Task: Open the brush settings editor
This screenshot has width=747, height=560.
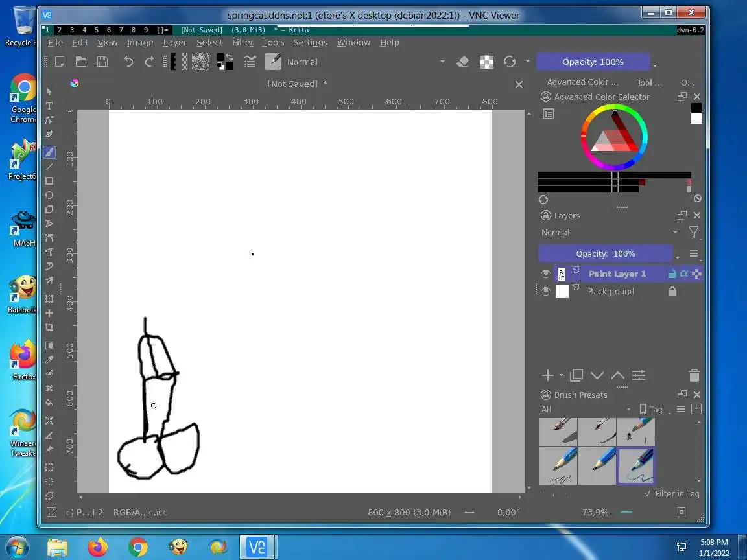Action: [x=250, y=62]
